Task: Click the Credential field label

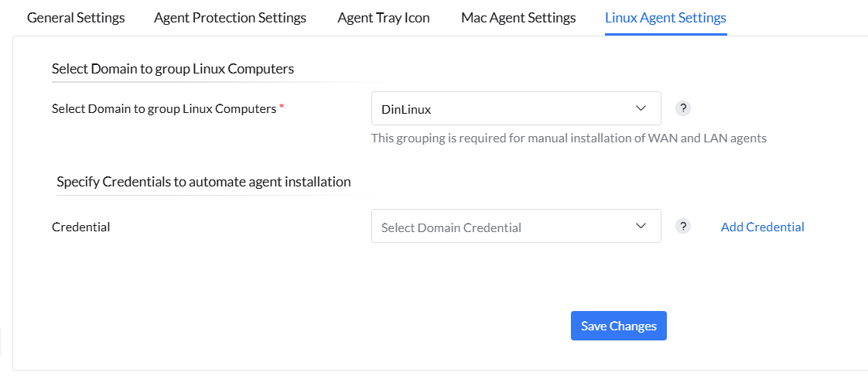Action: [x=81, y=227]
